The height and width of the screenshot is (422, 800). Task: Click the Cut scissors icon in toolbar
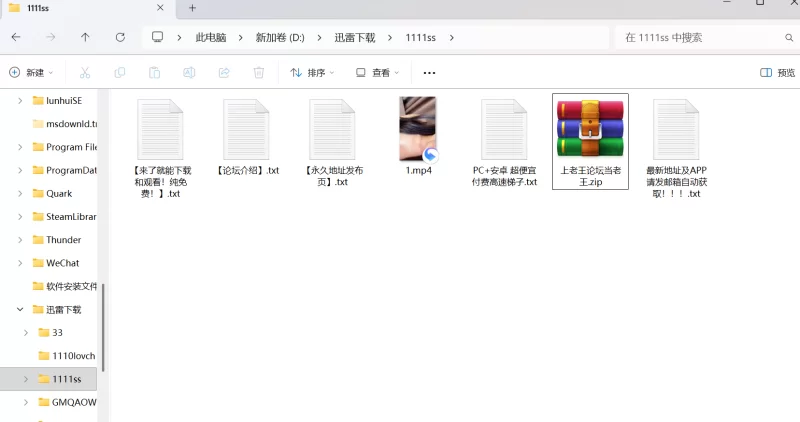[x=85, y=73]
